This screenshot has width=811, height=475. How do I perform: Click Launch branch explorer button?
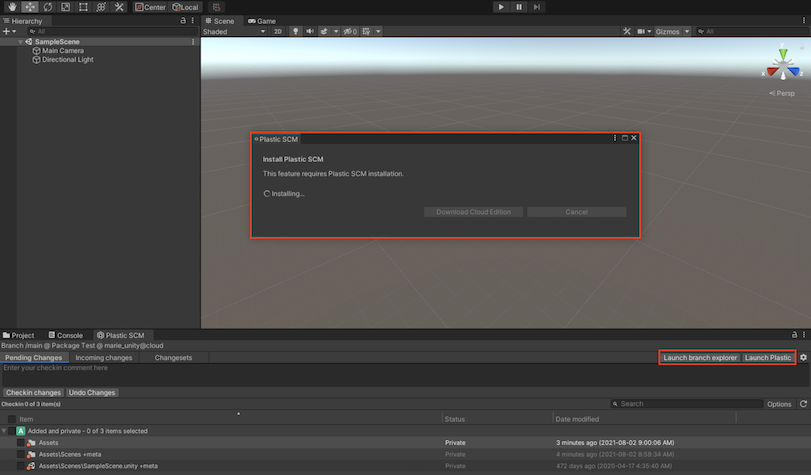tap(700, 357)
